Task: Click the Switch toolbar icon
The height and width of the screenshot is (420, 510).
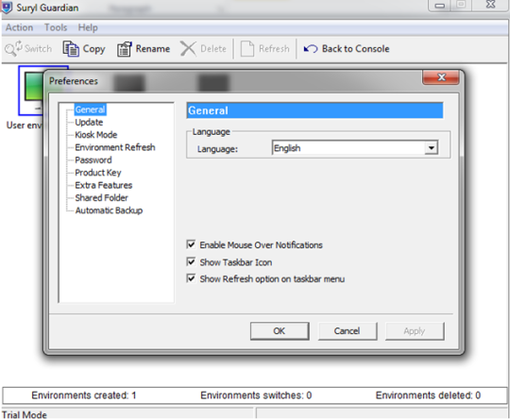Action: tap(13, 48)
